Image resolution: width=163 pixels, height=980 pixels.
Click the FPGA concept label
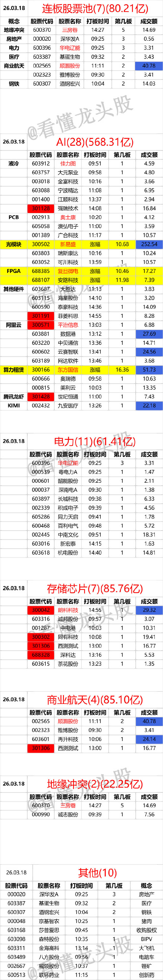[14, 271]
